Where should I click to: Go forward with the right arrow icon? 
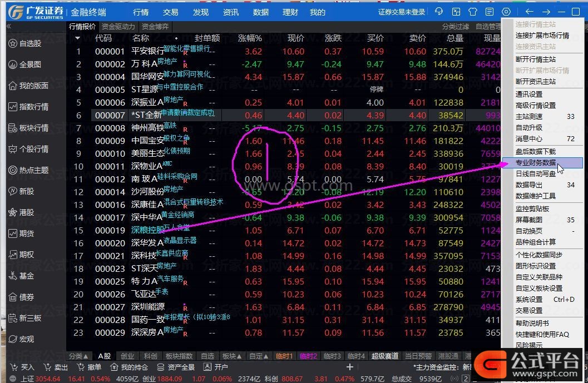point(546,12)
